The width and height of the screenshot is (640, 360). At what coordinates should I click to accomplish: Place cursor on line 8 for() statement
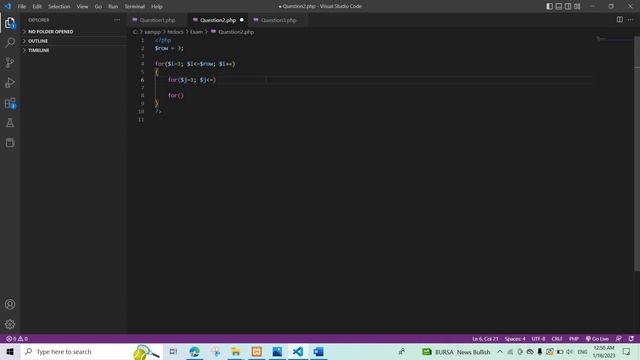point(176,96)
